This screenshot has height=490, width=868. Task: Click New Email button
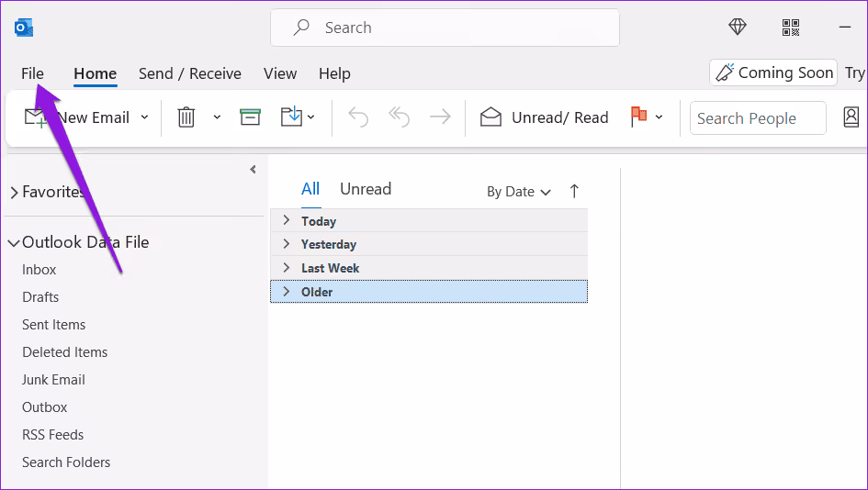(x=77, y=117)
